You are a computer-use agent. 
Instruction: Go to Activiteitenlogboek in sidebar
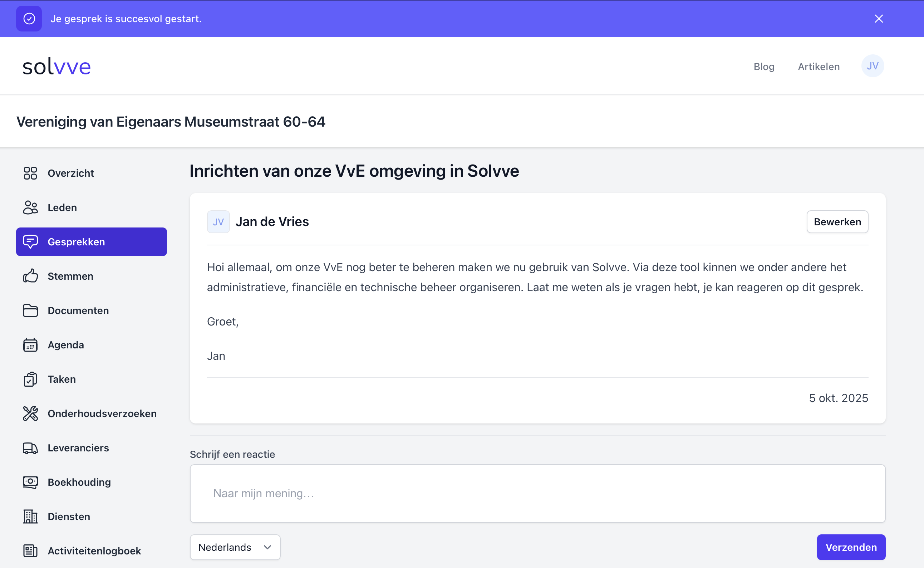[94, 551]
